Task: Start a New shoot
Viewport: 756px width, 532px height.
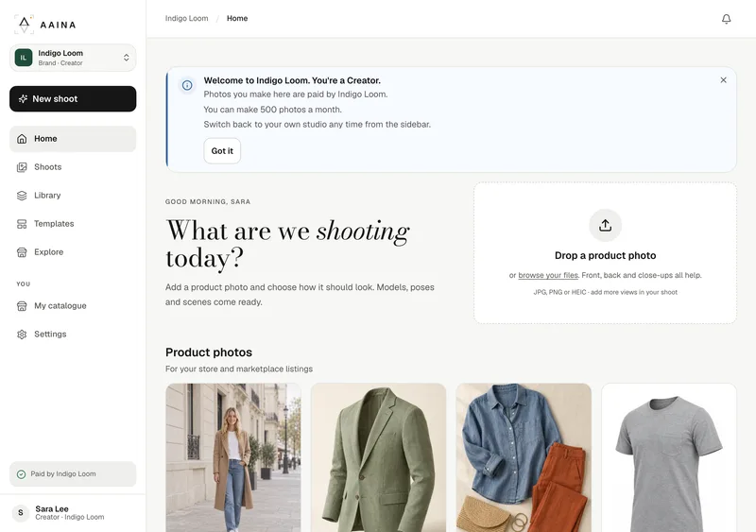Action: coord(73,99)
